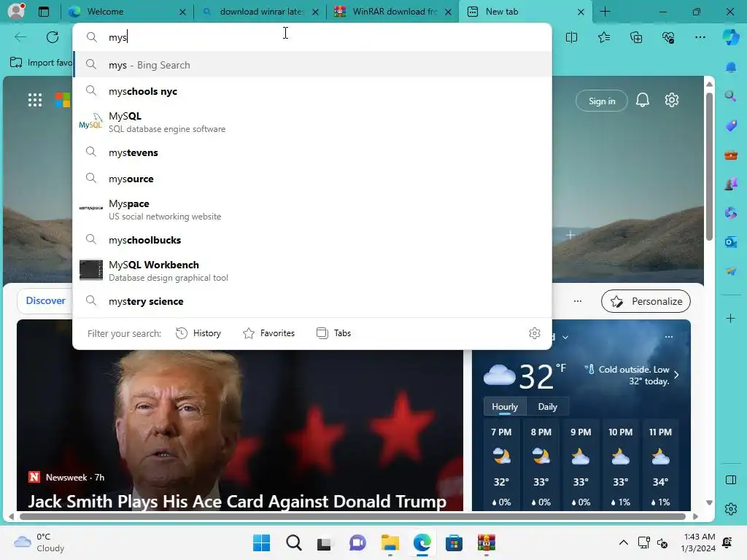Filter search by Tabs
This screenshot has width=747, height=560.
[333, 333]
